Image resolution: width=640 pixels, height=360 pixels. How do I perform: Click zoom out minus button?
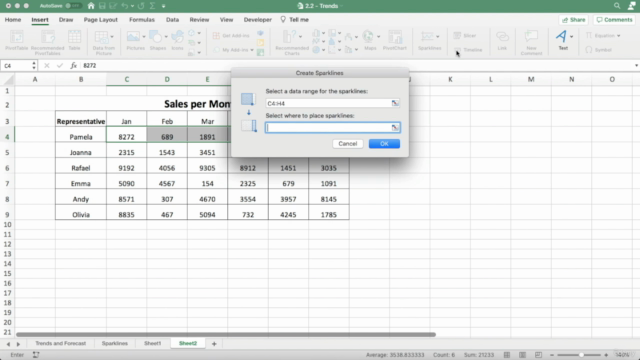tap(552, 355)
